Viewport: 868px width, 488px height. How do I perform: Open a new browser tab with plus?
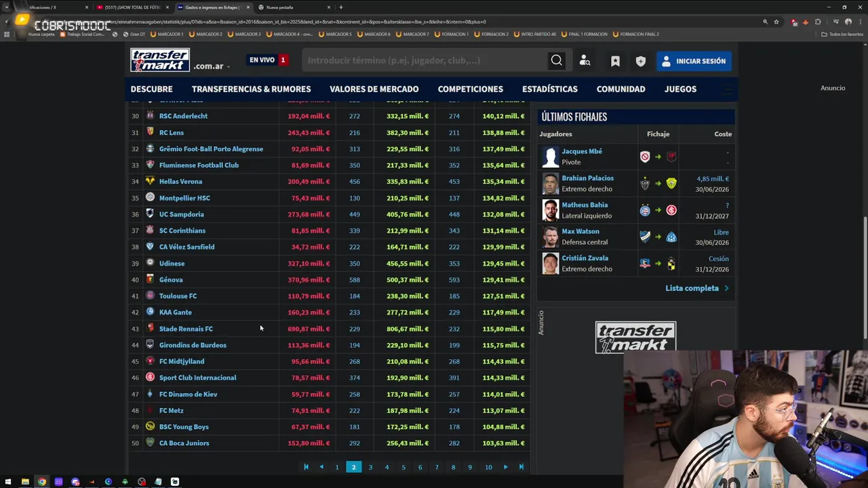pyautogui.click(x=341, y=7)
